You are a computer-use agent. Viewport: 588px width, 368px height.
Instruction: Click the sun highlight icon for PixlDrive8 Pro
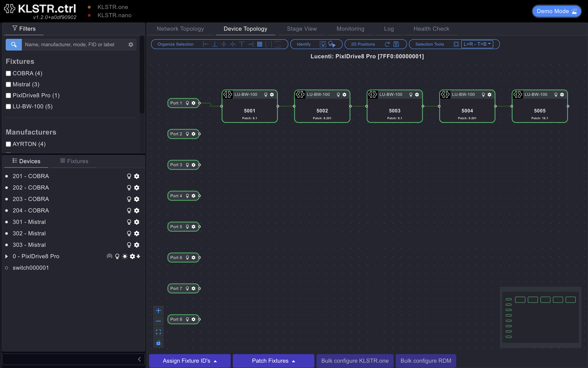coord(125,256)
